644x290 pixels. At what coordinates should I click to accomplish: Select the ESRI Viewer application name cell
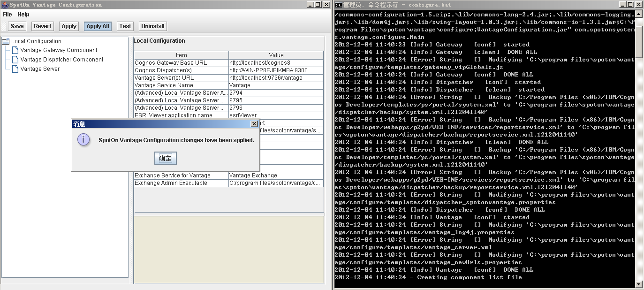(x=181, y=115)
